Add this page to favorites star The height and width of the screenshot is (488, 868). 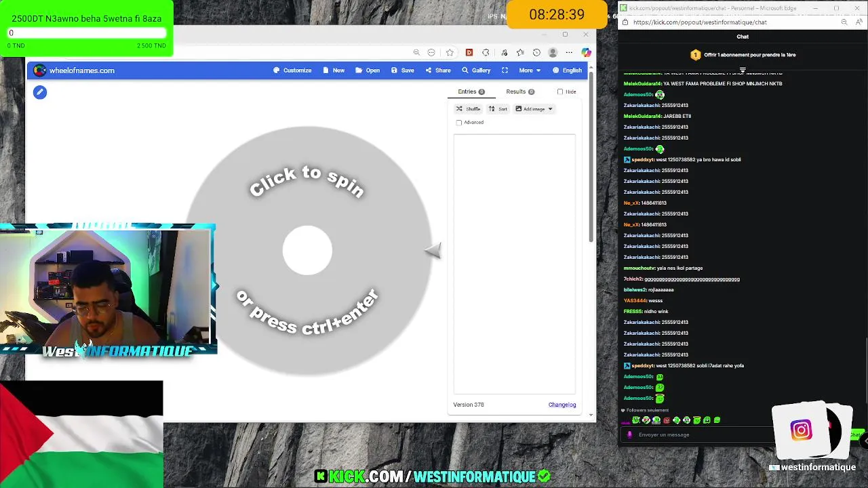point(450,53)
